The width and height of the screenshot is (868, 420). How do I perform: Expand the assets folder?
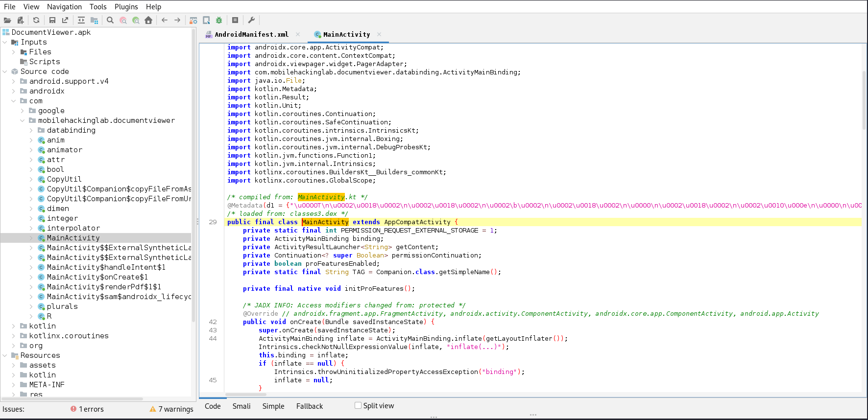click(14, 365)
